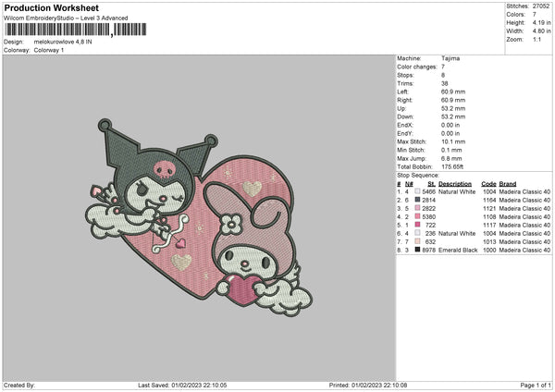The image size is (555, 392).
Task: Click the barcode in the header
Action: pyautogui.click(x=76, y=30)
